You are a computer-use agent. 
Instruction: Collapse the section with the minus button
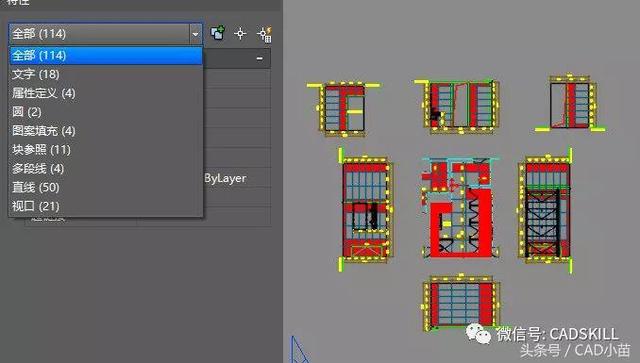point(259,58)
